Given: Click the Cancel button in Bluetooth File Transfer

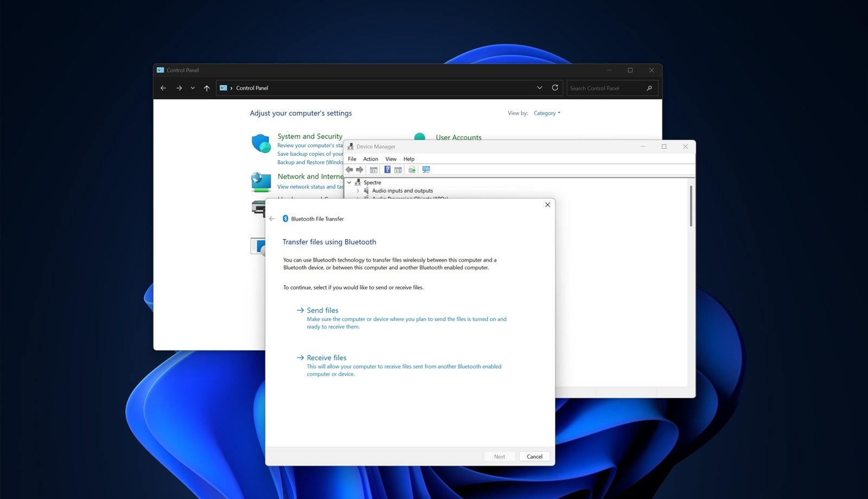Looking at the screenshot, I should [534, 456].
